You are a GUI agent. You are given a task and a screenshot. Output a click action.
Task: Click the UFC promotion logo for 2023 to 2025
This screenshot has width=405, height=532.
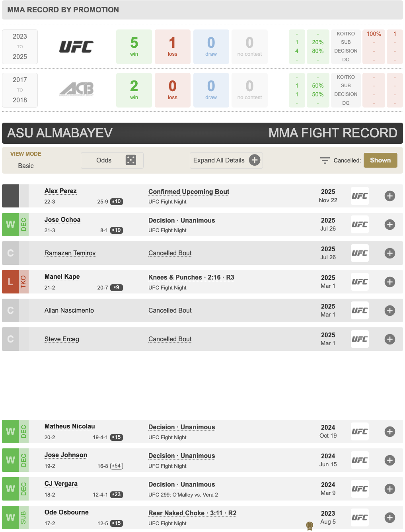coord(76,47)
